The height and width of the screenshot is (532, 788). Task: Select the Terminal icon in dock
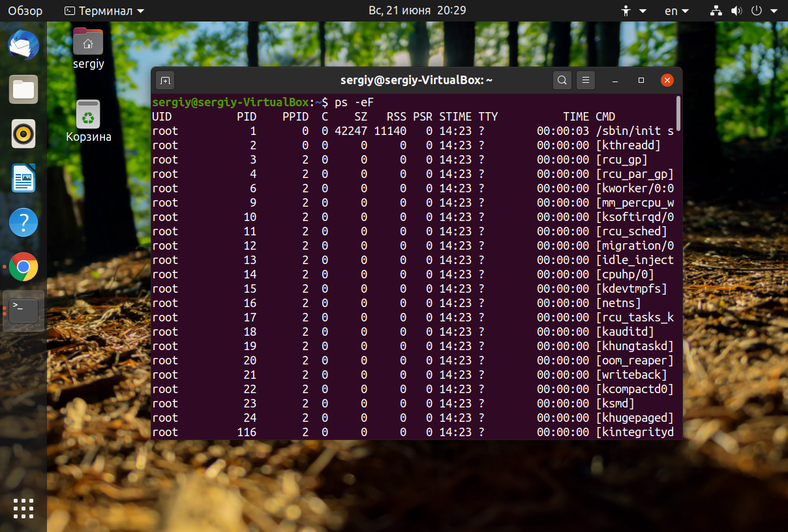[23, 311]
